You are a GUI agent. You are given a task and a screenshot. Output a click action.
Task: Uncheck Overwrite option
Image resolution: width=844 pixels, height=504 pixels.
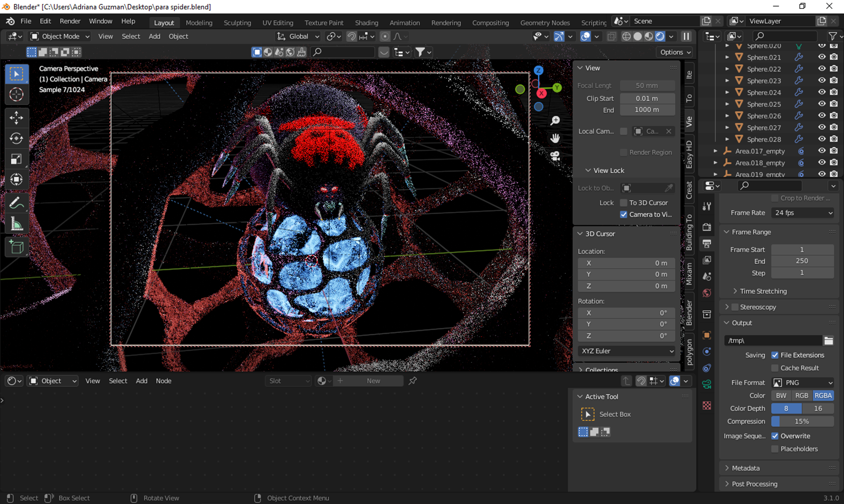(775, 436)
